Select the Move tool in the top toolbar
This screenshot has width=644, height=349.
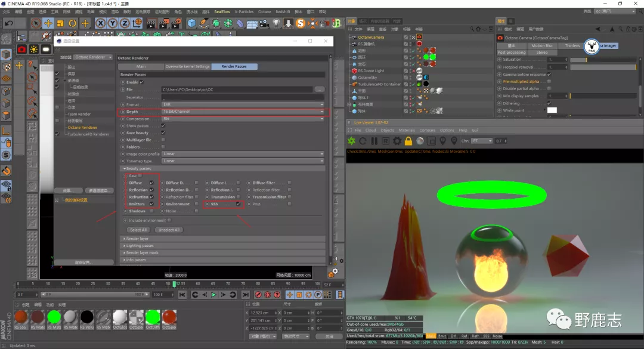click(48, 23)
